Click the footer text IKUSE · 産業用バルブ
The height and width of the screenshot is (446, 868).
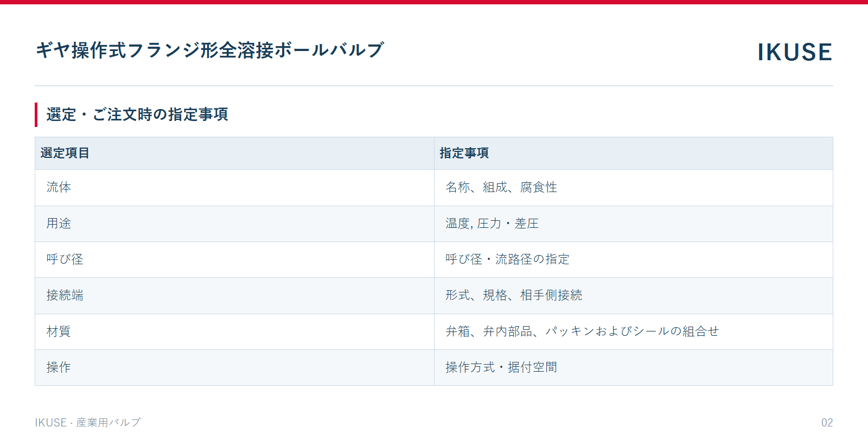tap(88, 423)
